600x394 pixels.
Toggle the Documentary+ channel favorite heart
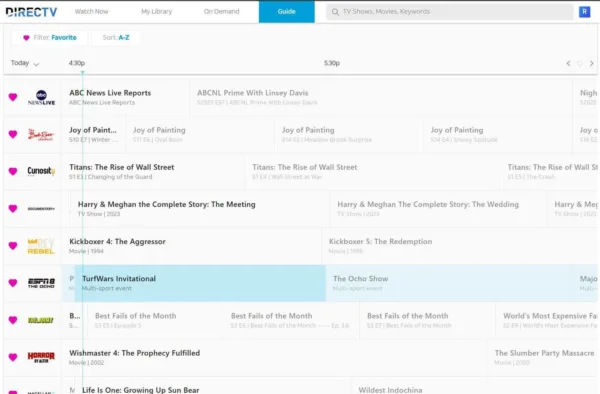pyautogui.click(x=13, y=208)
